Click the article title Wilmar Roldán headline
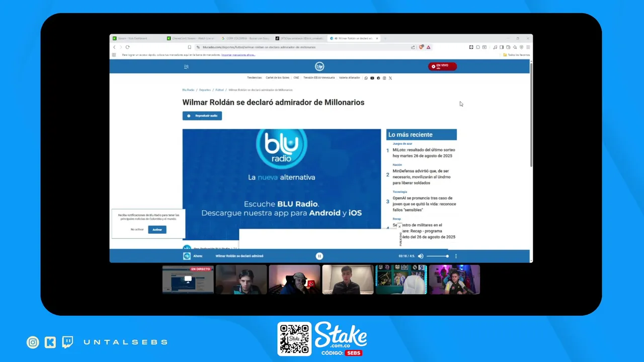Viewport: 644px width, 362px height. 273,102
